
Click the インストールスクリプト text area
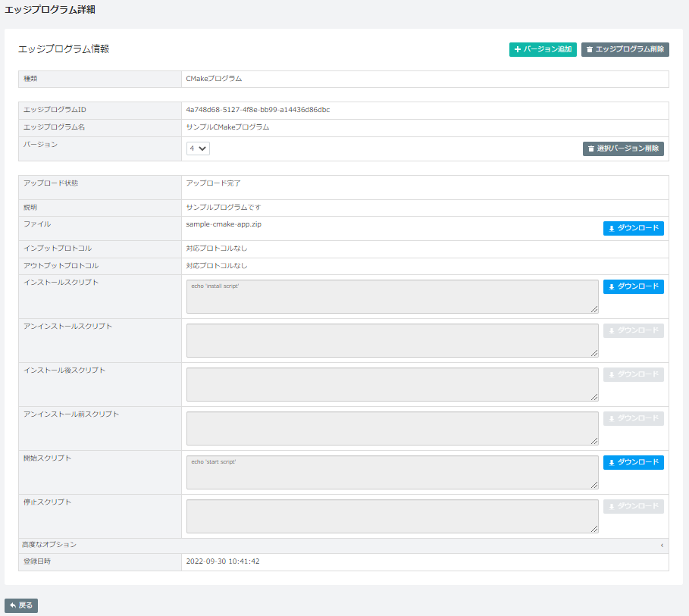pos(393,296)
